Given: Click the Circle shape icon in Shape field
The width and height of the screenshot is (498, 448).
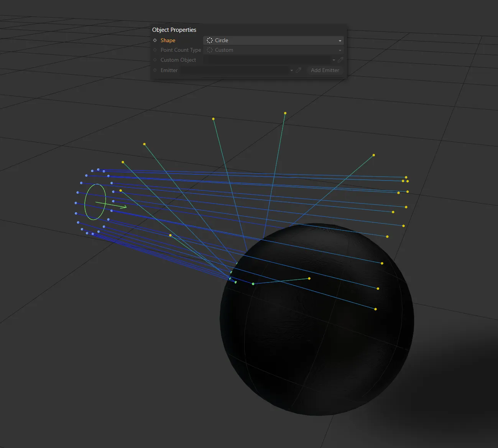Looking at the screenshot, I should (209, 40).
